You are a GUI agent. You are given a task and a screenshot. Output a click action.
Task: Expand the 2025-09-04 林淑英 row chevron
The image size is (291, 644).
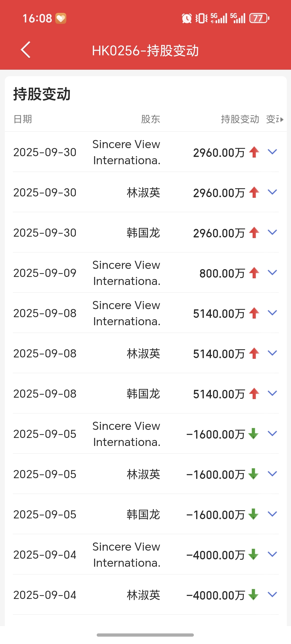click(x=272, y=595)
